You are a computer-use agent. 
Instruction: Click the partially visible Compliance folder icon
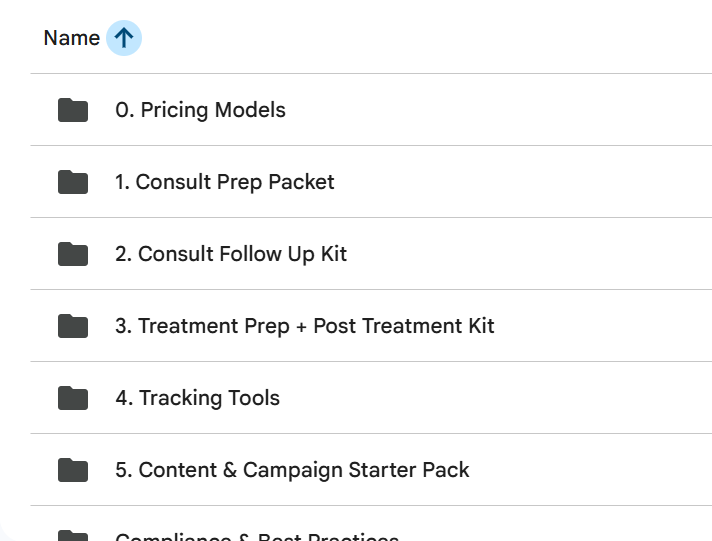(73, 537)
